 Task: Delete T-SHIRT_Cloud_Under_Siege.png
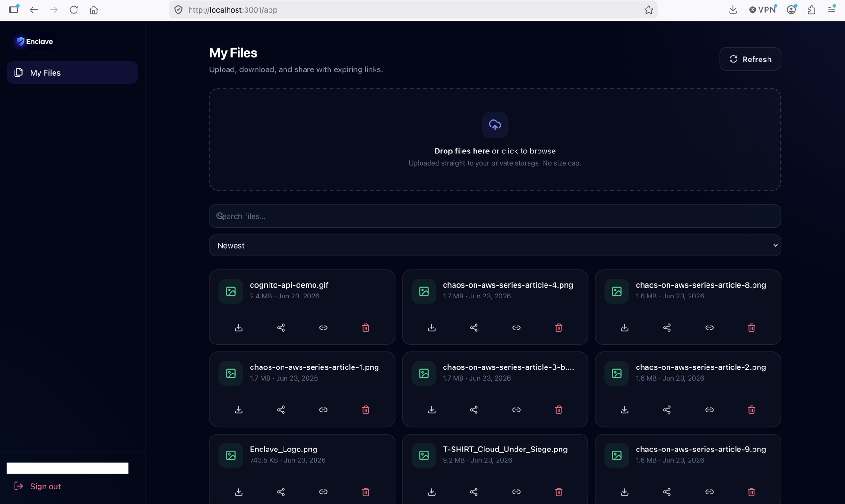559,492
